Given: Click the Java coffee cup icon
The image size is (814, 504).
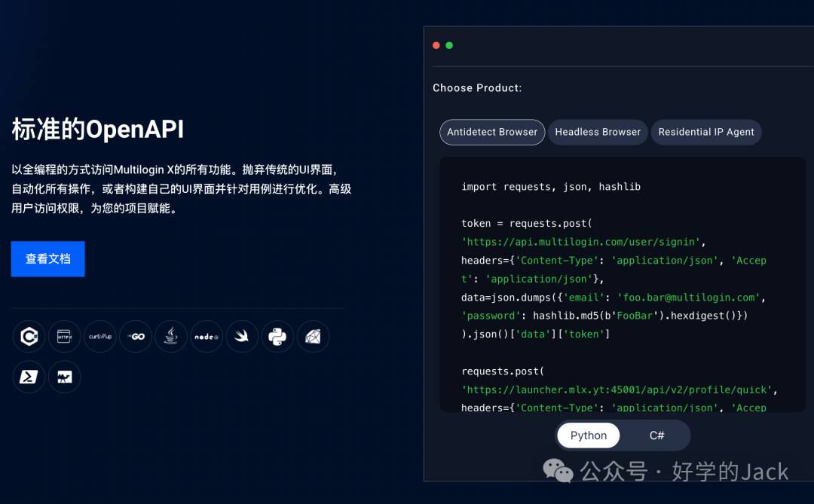Looking at the screenshot, I should coord(171,337).
